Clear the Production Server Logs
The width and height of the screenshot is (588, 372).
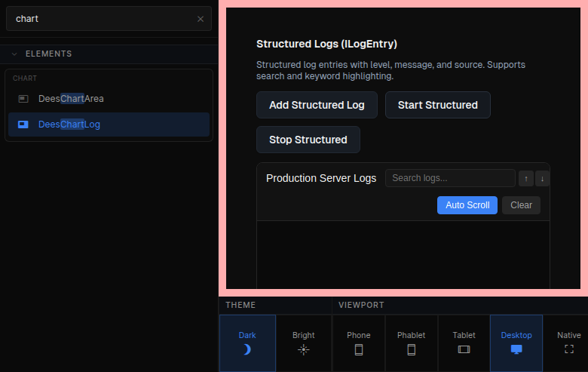click(521, 205)
